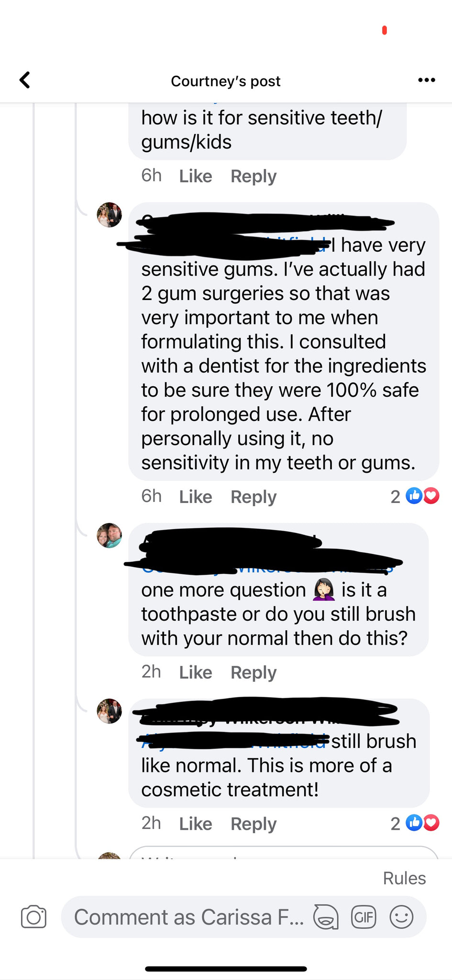Like the 'one more question' comment

(195, 672)
